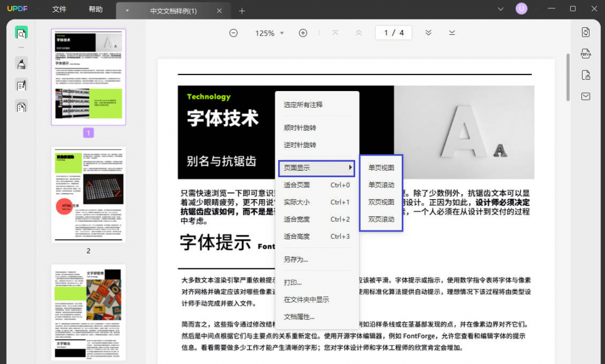Viewport: 605px width, 364px height.
Task: Choose 顺时针旋转 in context menu
Action: coord(300,128)
